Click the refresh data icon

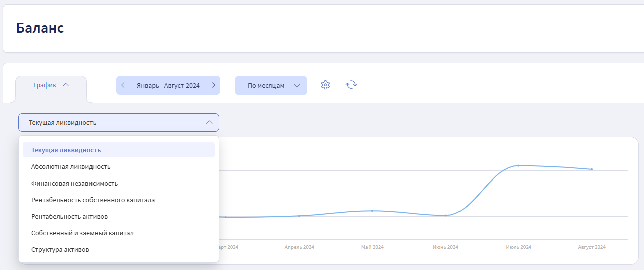click(x=351, y=85)
